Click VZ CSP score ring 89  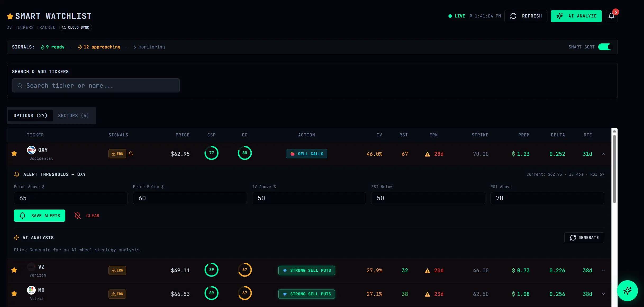[211, 270]
